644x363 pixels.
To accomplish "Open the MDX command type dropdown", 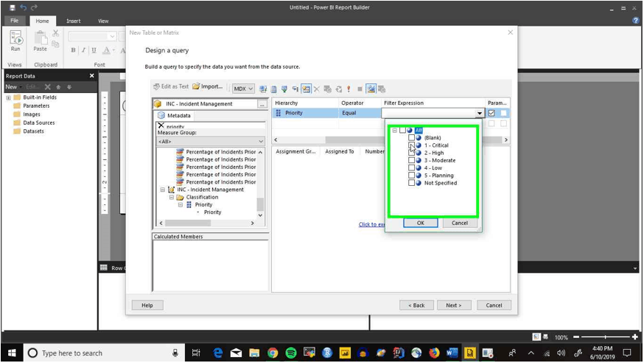I will coord(244,89).
